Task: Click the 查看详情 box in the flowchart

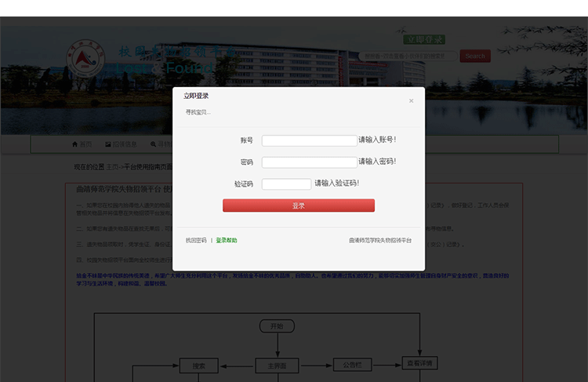Action: pyautogui.click(x=419, y=363)
